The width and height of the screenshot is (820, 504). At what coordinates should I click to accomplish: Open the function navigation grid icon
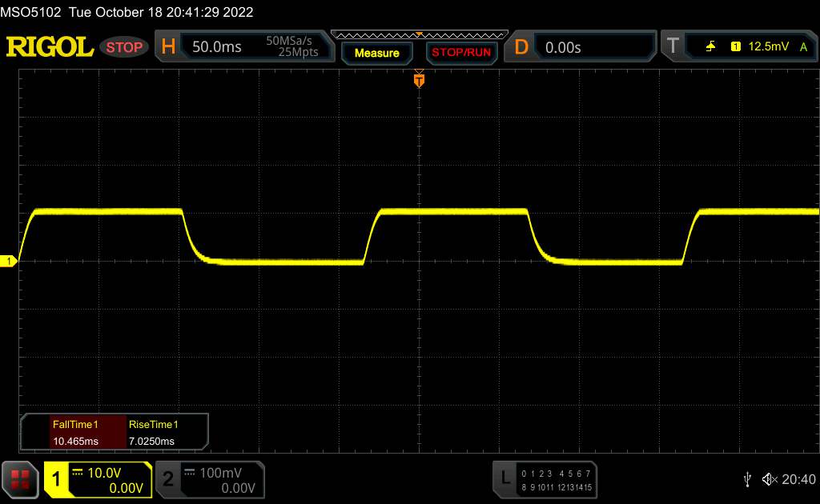[x=19, y=478]
